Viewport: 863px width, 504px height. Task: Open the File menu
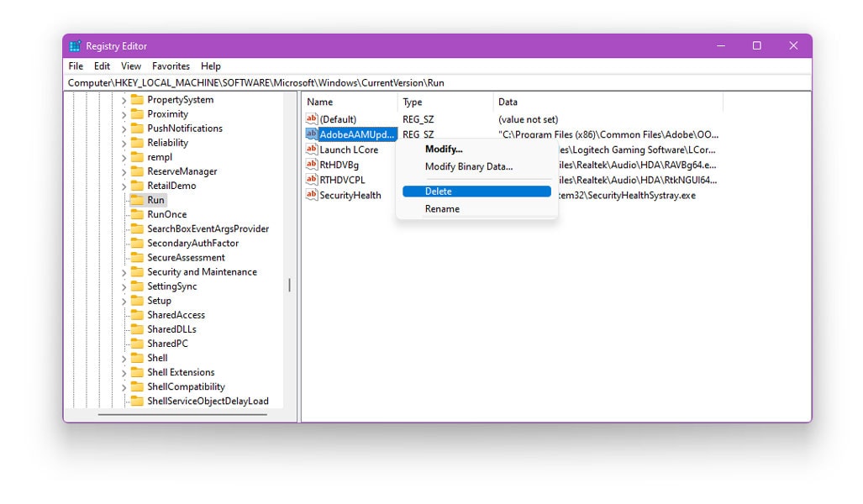click(76, 66)
